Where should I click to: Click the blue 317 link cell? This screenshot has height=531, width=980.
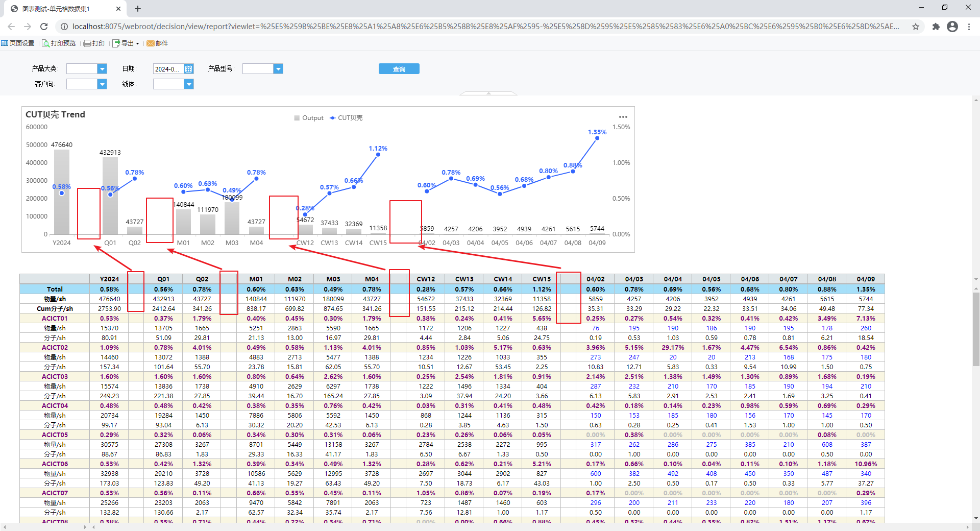click(x=596, y=444)
